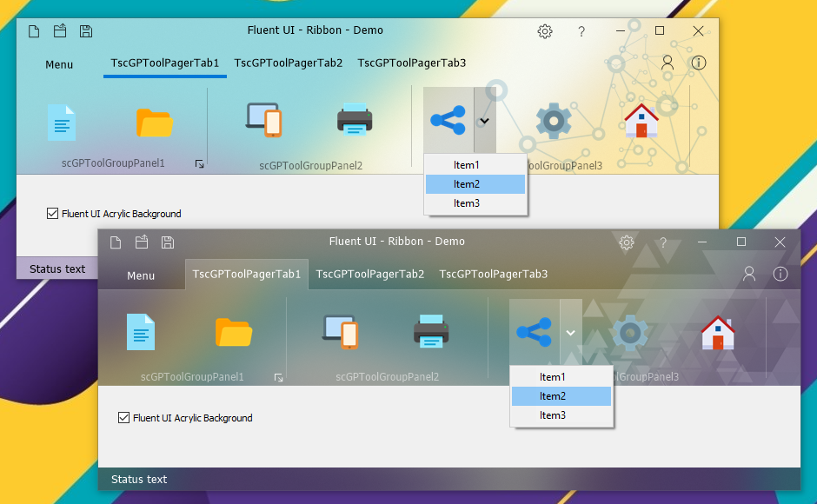Click the info icon in dark window
This screenshot has height=504, width=817.
point(780,274)
